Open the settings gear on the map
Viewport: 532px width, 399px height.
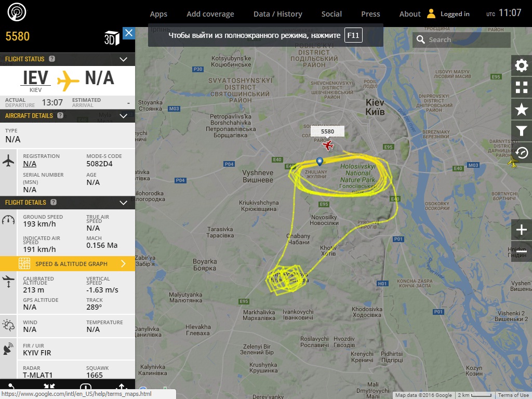[x=522, y=65]
